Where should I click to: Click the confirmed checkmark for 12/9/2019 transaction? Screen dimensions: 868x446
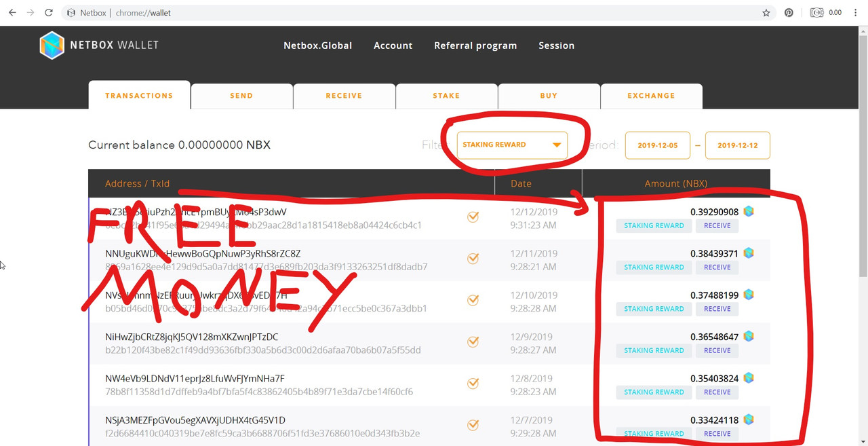473,342
